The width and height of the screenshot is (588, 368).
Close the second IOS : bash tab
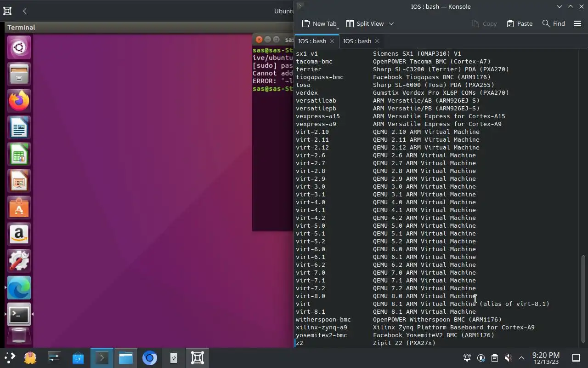pyautogui.click(x=377, y=41)
